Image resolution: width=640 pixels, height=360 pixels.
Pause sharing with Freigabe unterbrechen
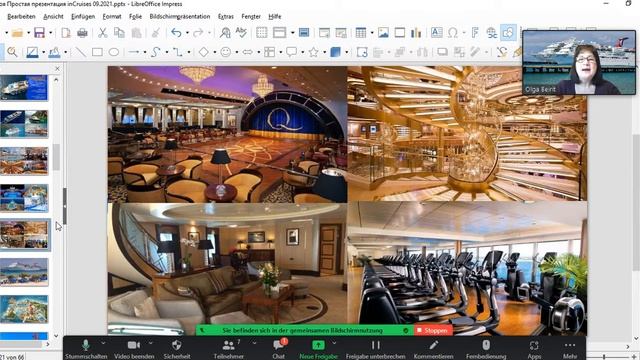pyautogui.click(x=376, y=349)
